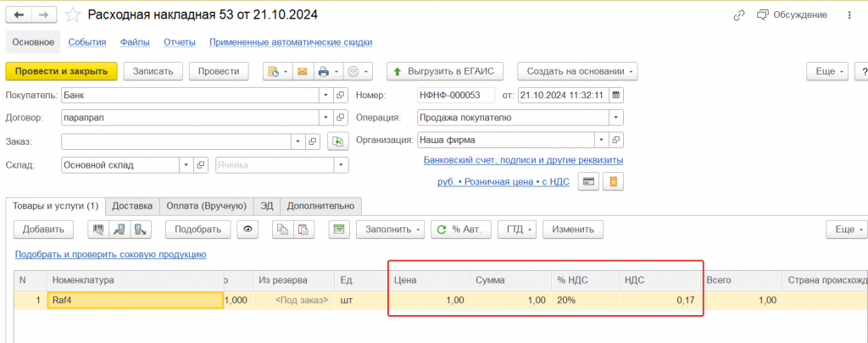Click the data terminal load icon
Screen dimensions: 868x343
(x=120, y=230)
